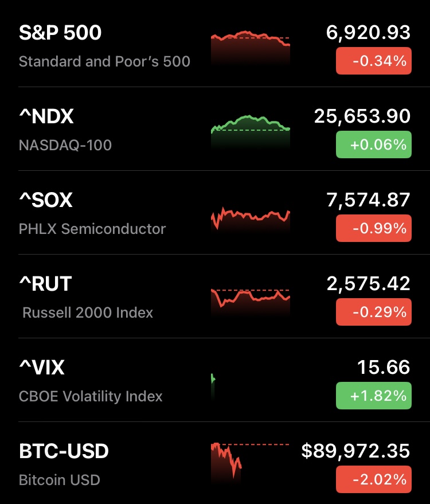Click the PHLX Semiconductor label
The width and height of the screenshot is (430, 504).
pyautogui.click(x=92, y=229)
